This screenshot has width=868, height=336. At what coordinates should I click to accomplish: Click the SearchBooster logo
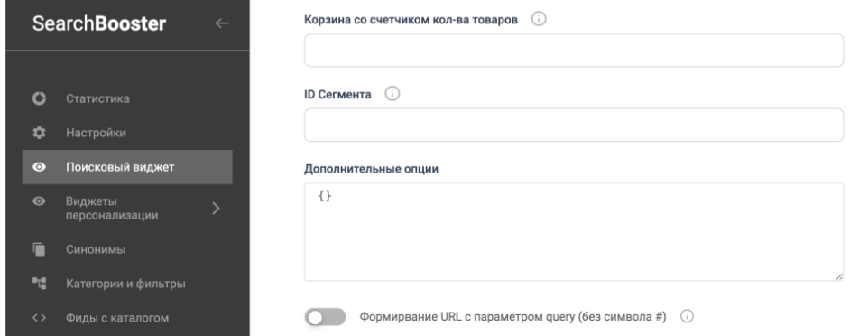tap(99, 23)
